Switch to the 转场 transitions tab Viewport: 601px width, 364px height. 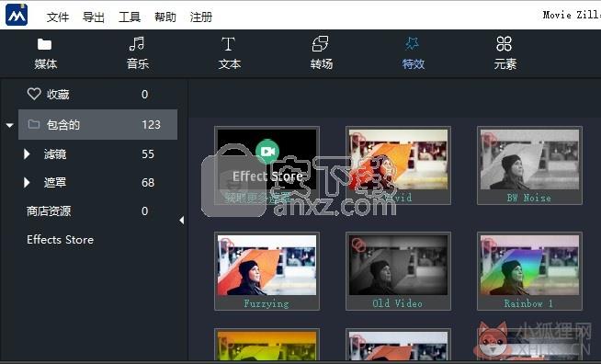point(322,53)
